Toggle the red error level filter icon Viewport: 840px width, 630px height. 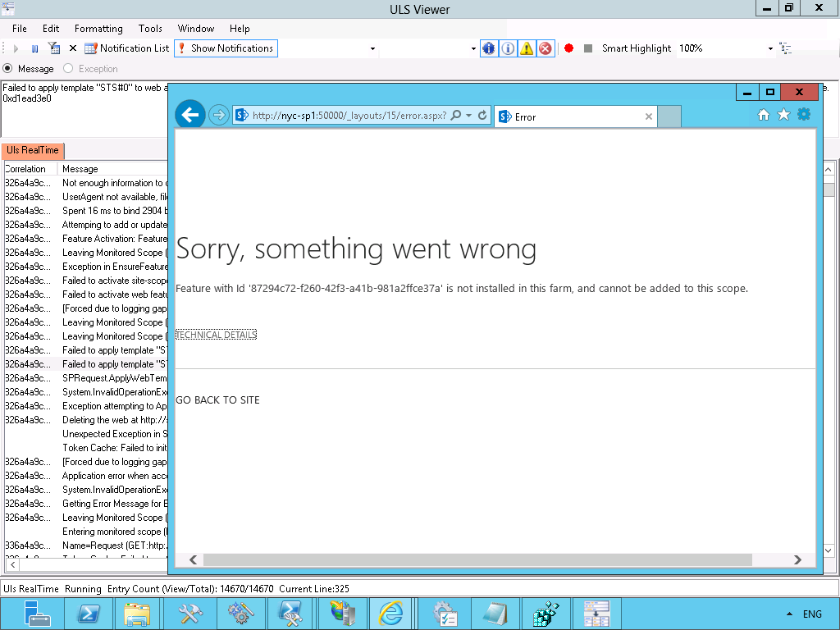click(x=546, y=48)
